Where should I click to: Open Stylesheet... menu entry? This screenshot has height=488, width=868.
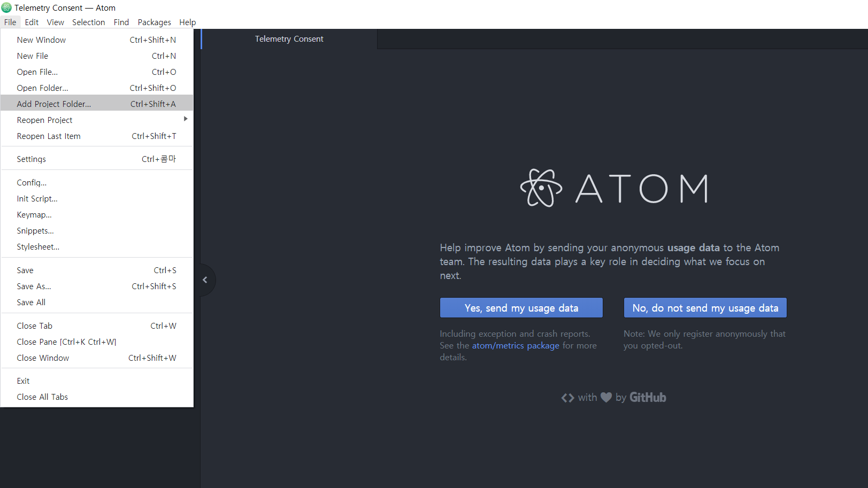click(x=97, y=247)
